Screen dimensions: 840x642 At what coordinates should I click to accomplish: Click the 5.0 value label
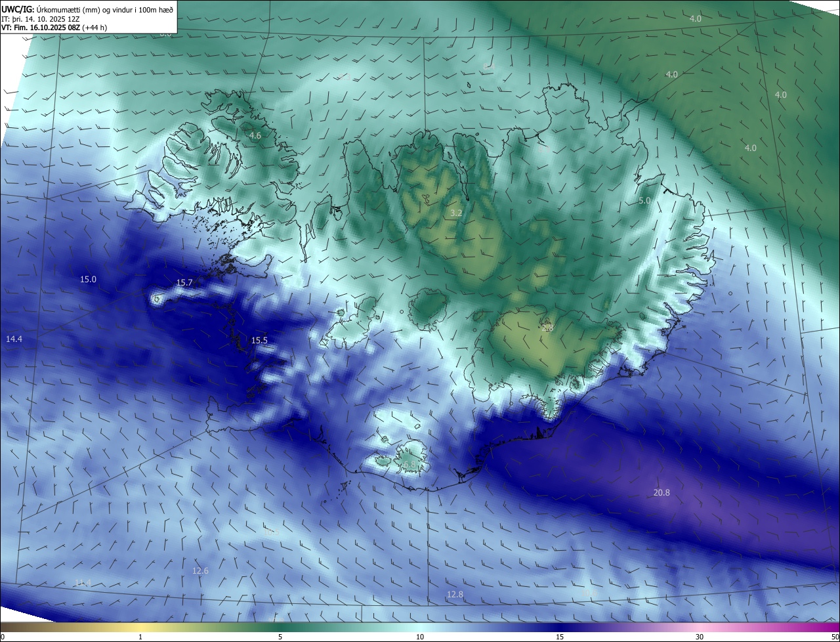tap(644, 200)
